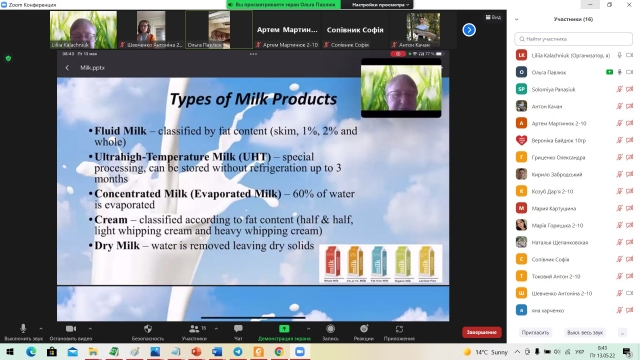Click Solomiya Panasiuk's crossed-out camera icon
The height and width of the screenshot is (360, 640).
629,89
